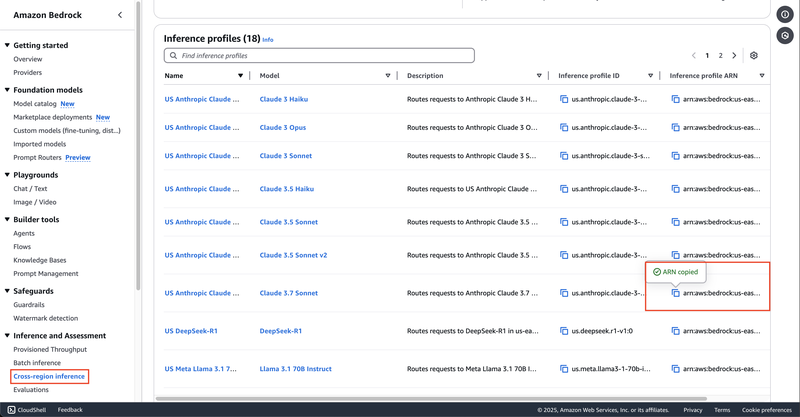800x417 pixels.
Task: Copy inference profile ID for Claude 3.7 Sonnet
Action: (564, 293)
